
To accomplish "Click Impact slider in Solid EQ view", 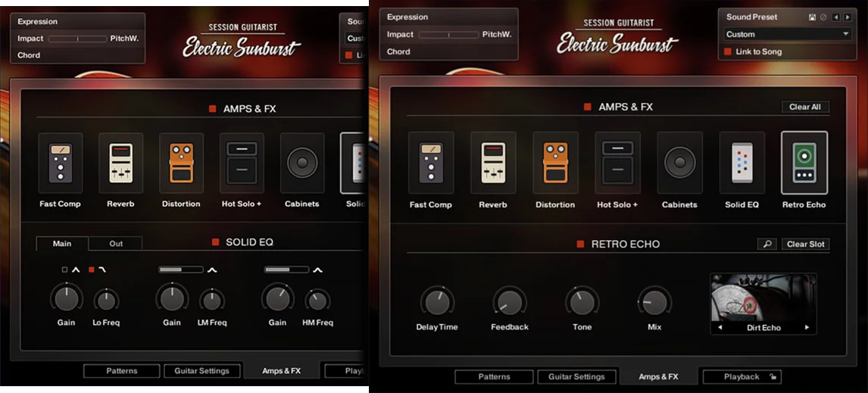I will (x=77, y=39).
